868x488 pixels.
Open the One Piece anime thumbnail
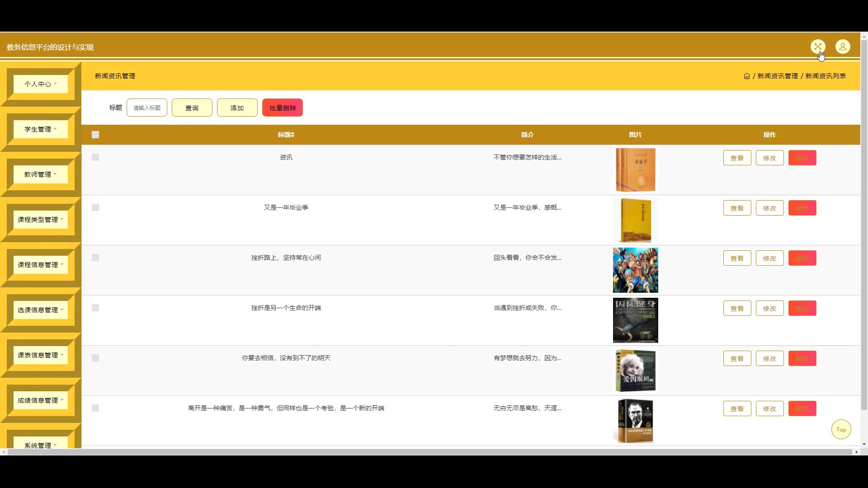click(x=635, y=270)
